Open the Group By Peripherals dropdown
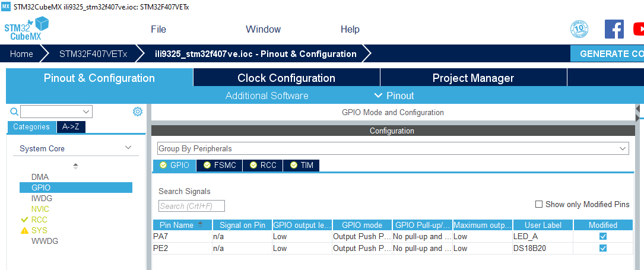This screenshot has height=270, width=644. tap(393, 148)
